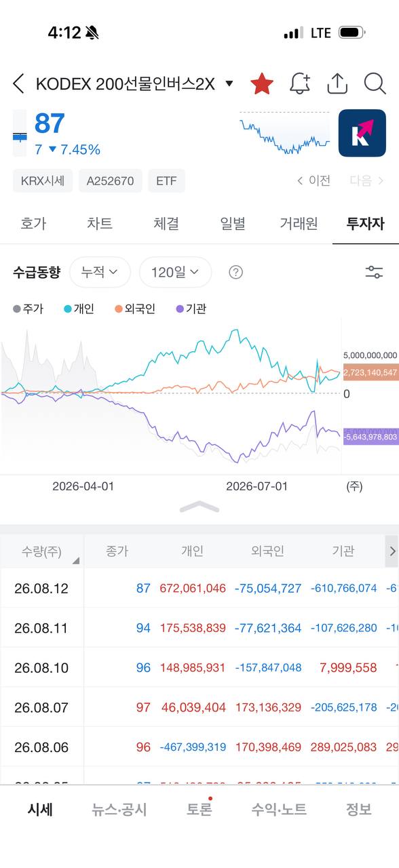399x868 pixels.
Task: Open the 120일 period dropdown
Action: click(175, 273)
